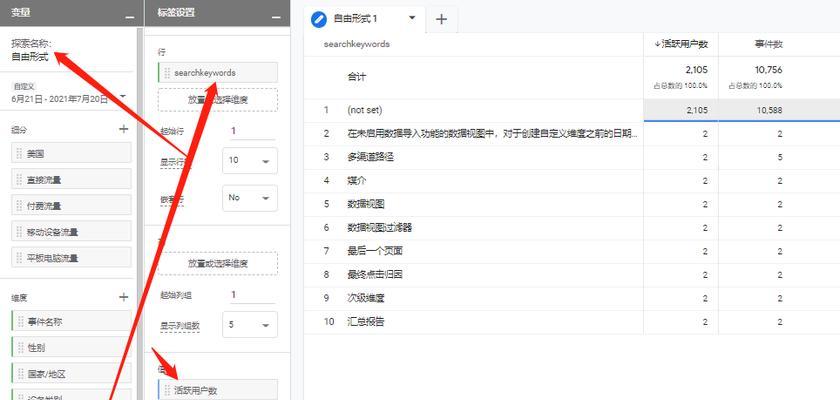
Task: Minimize the 标签设置 panel
Action: [276, 17]
